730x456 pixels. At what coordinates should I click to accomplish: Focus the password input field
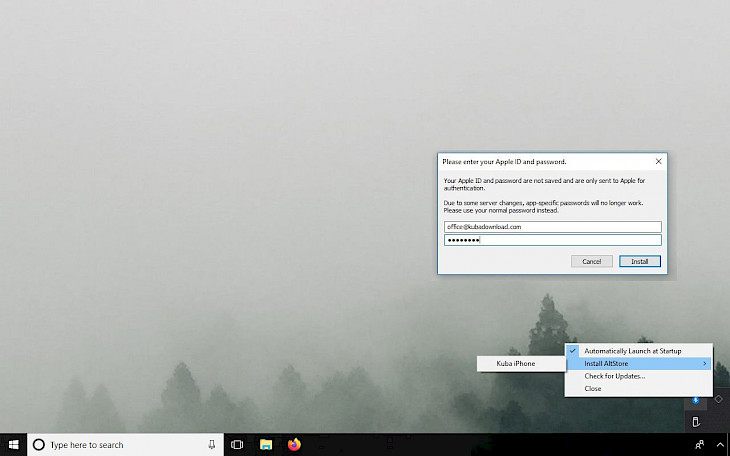pyautogui.click(x=553, y=240)
